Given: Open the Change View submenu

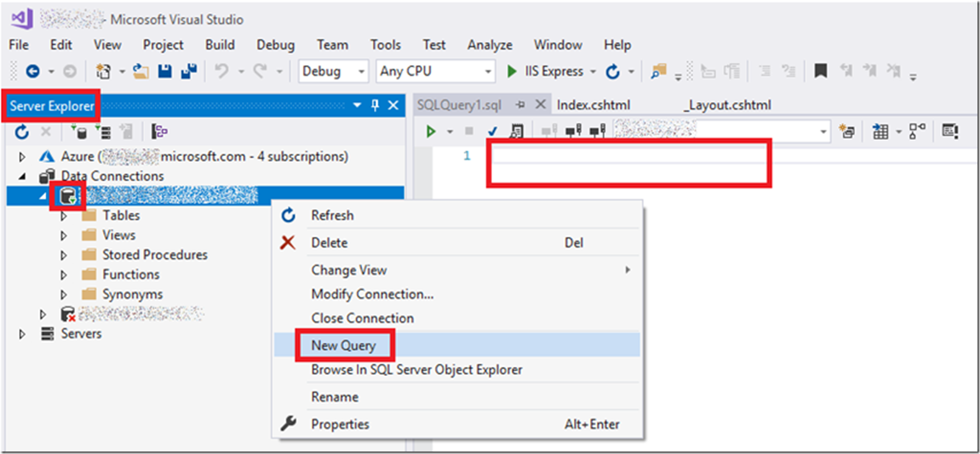Looking at the screenshot, I should point(457,270).
